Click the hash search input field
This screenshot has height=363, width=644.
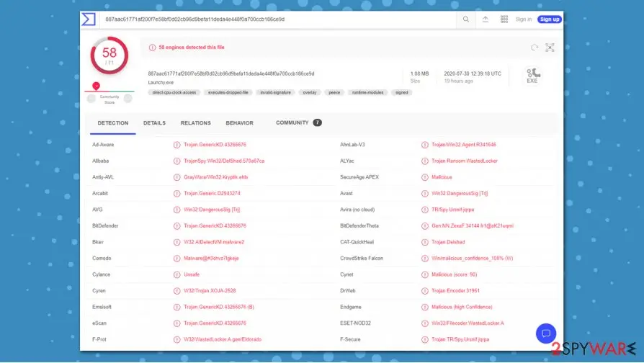279,19
